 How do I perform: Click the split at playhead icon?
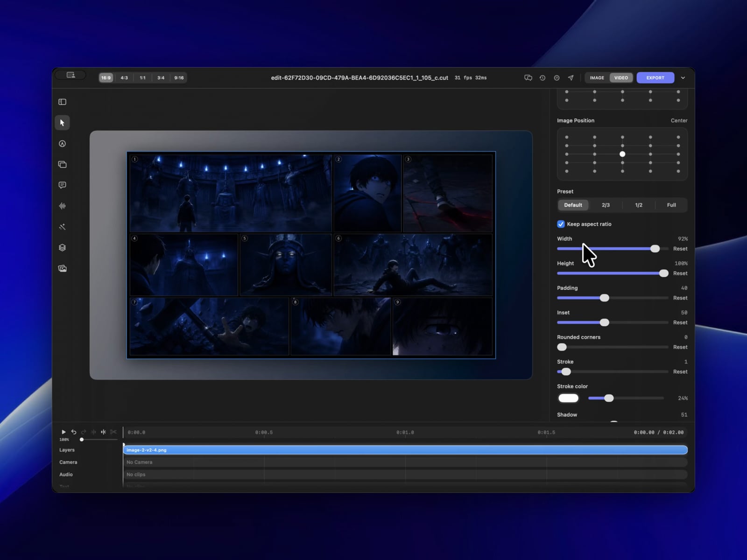click(x=103, y=432)
